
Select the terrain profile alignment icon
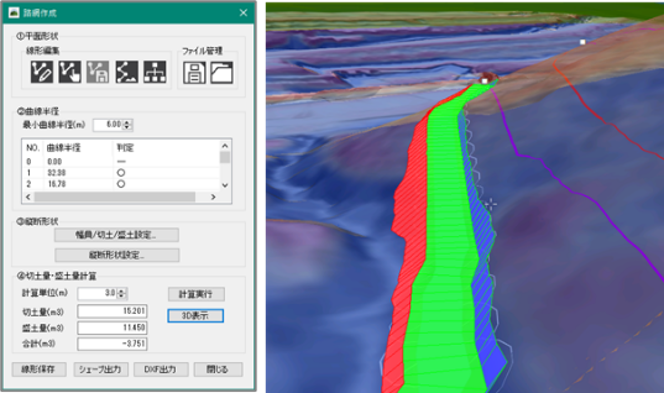click(x=127, y=72)
